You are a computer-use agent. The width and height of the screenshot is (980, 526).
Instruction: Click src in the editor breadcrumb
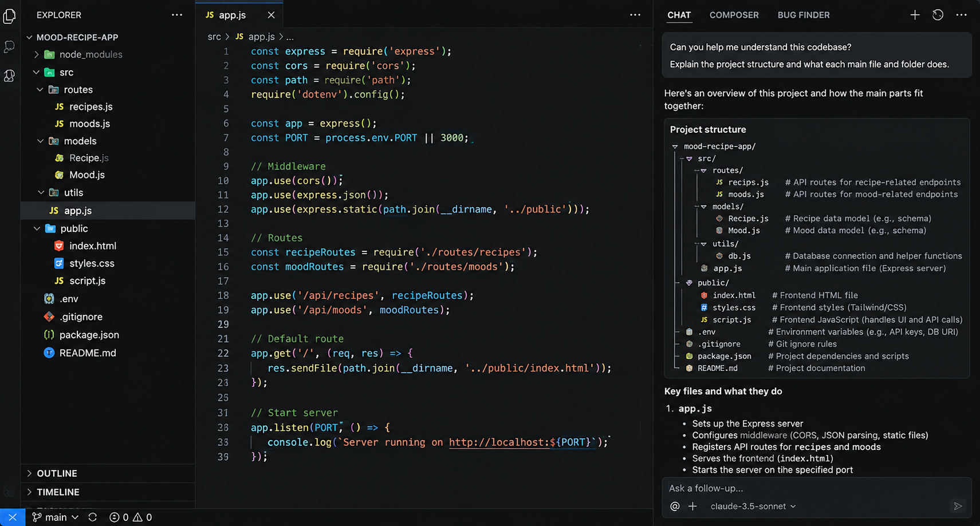point(214,37)
